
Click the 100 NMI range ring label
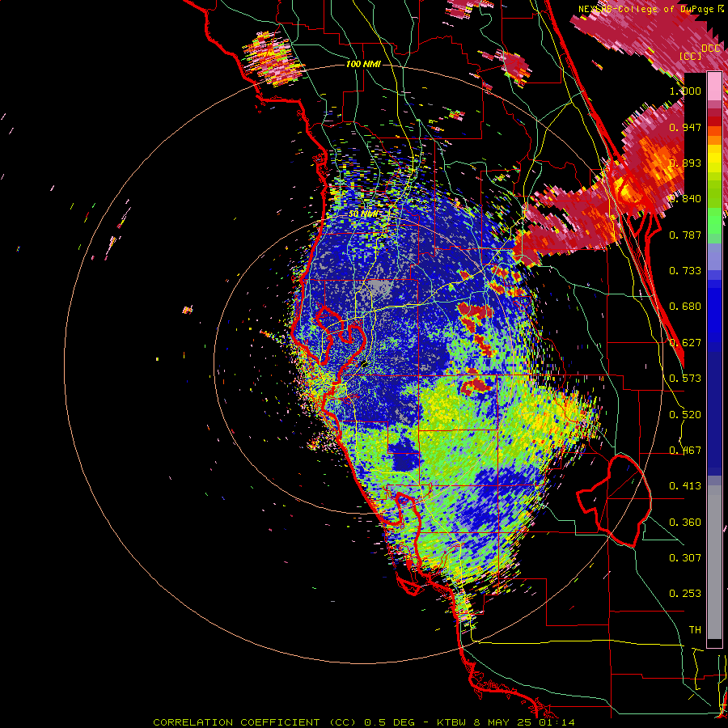pyautogui.click(x=363, y=64)
